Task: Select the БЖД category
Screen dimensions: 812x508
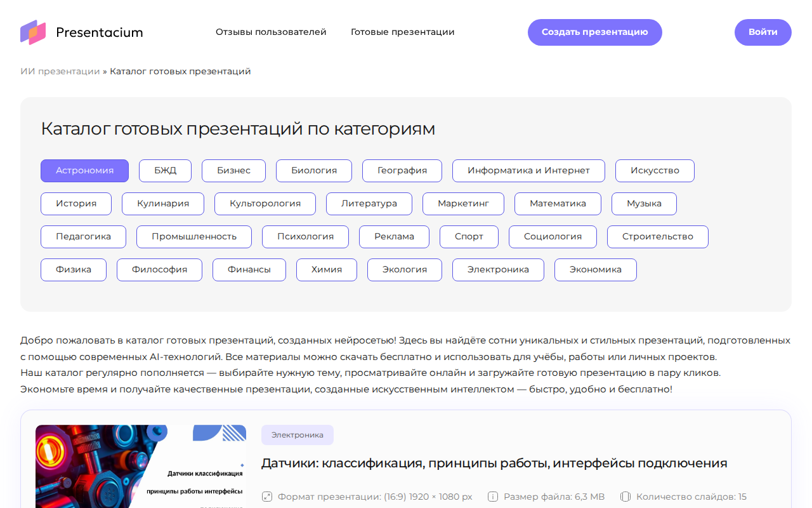Action: click(166, 171)
